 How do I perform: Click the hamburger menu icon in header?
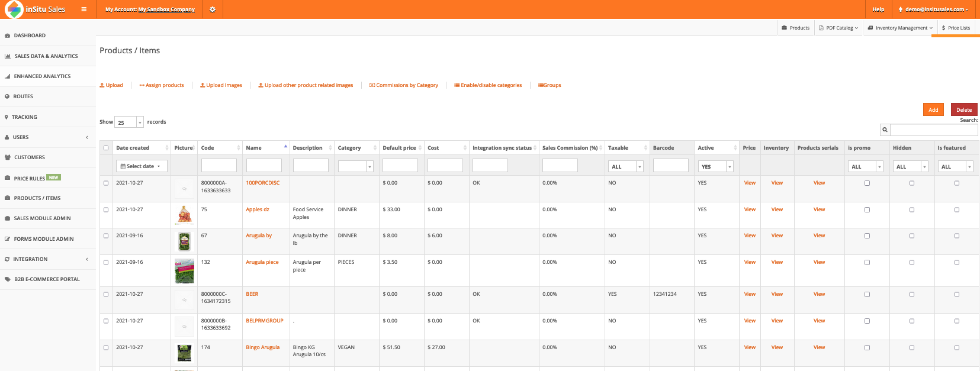pos(84,9)
